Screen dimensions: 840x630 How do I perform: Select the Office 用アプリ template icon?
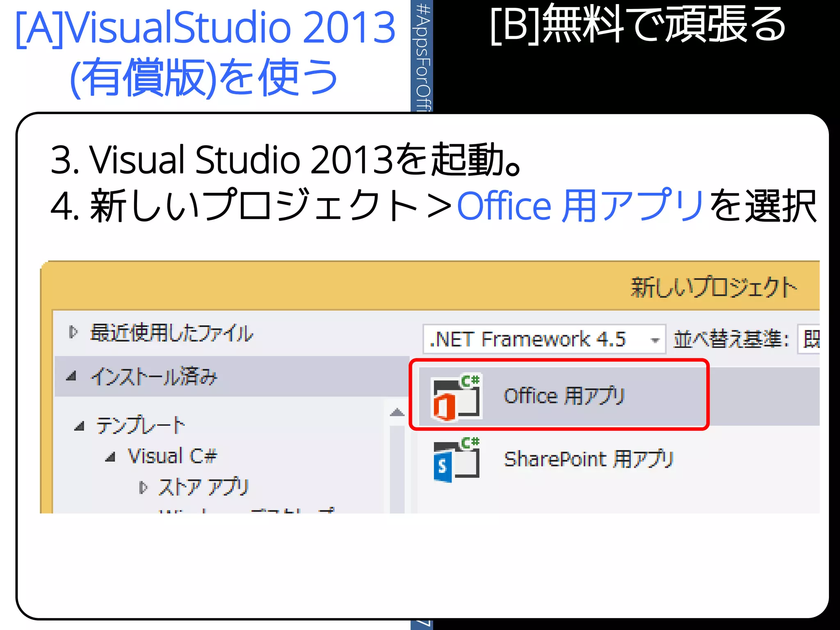(457, 397)
